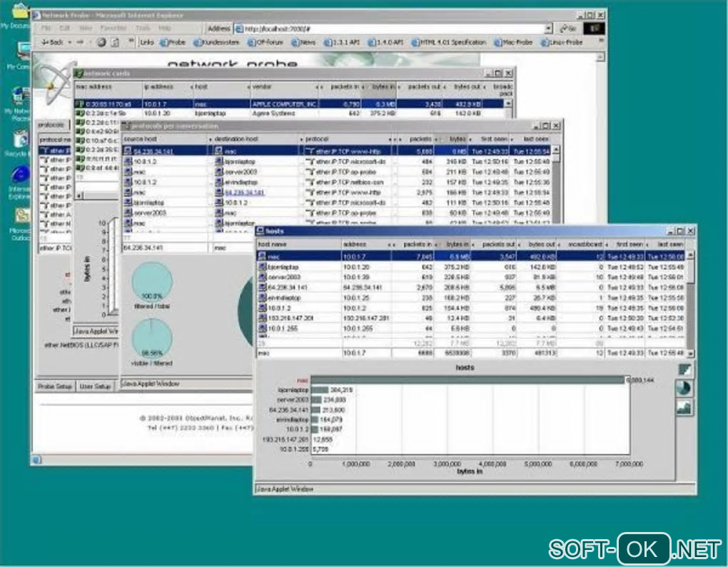
Task: Click hosts filter field showing mac
Action: pos(298,353)
